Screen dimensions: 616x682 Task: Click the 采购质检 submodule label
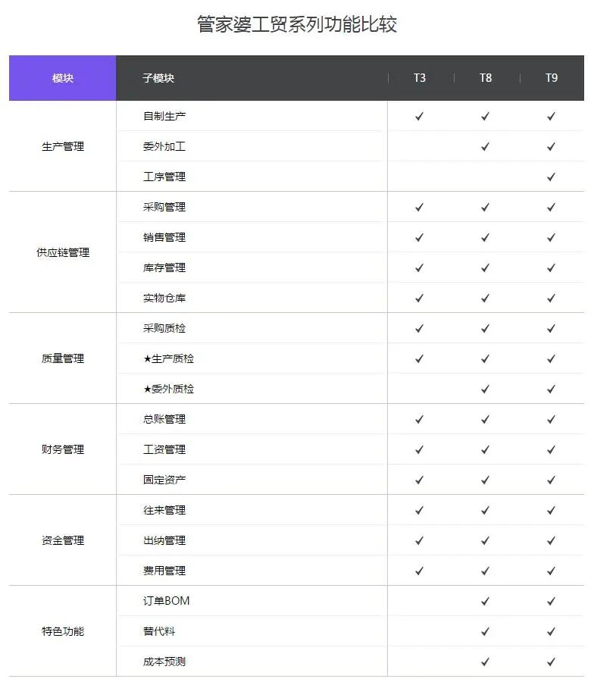coord(164,328)
